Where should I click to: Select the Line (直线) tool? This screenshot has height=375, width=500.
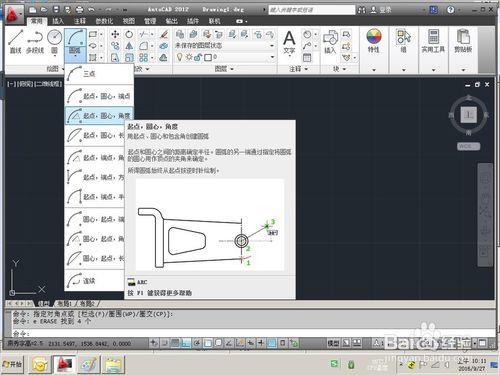[x=16, y=41]
